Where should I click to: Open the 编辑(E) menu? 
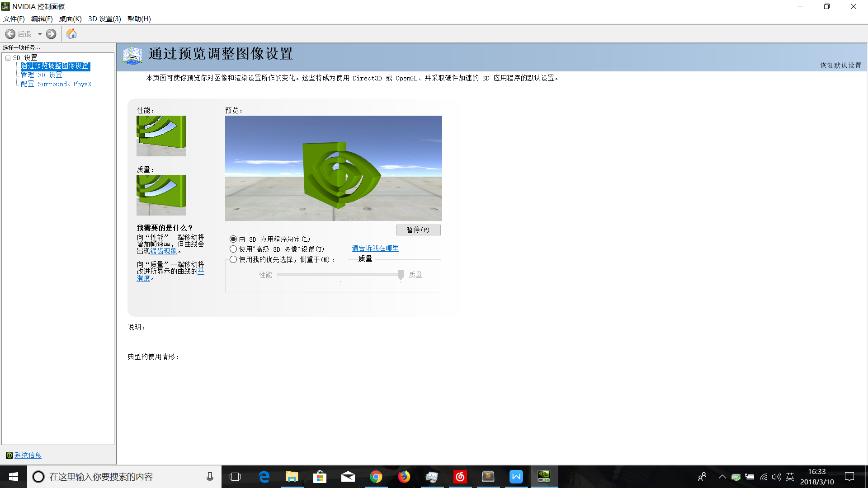coord(42,19)
